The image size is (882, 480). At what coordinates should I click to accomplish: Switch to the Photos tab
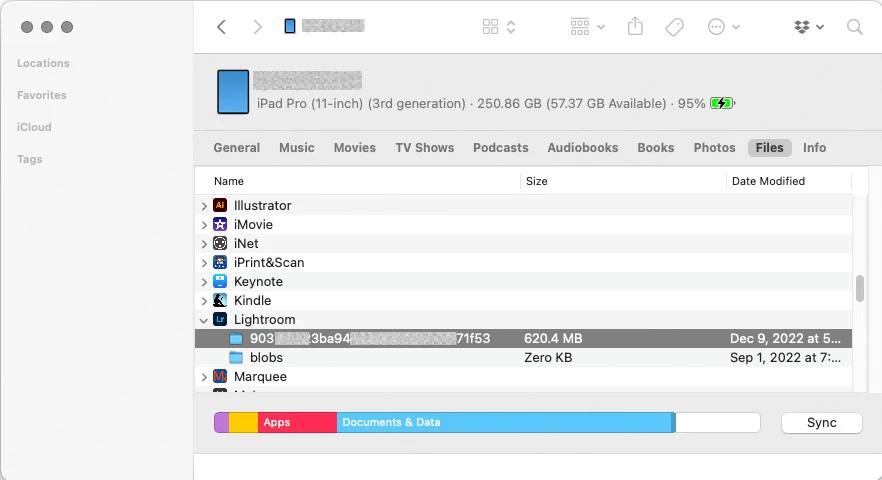714,147
